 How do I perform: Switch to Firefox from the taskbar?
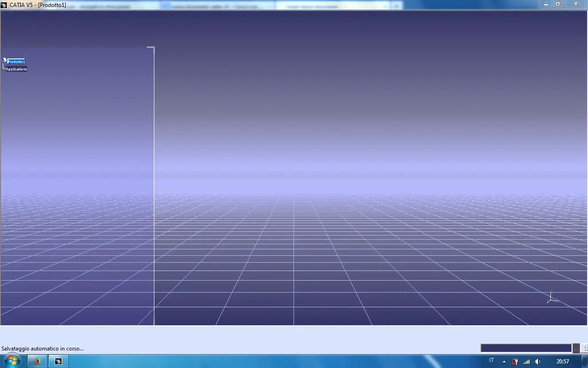37,361
